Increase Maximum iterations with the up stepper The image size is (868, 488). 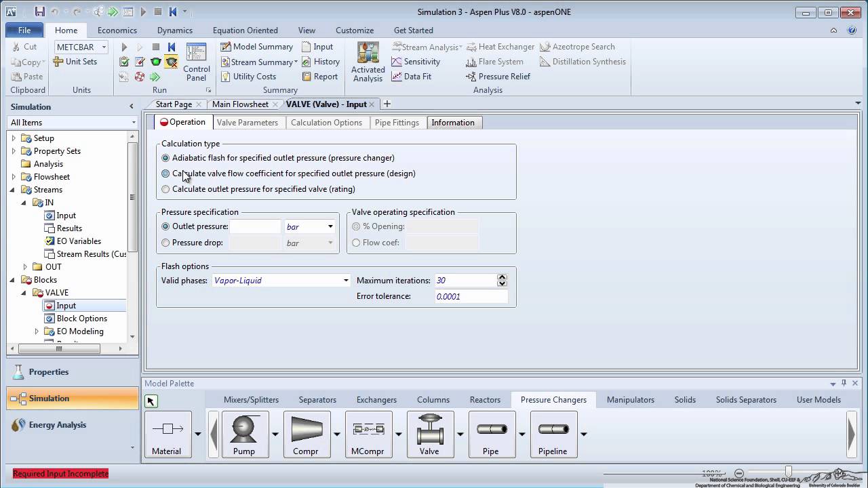[502, 277]
